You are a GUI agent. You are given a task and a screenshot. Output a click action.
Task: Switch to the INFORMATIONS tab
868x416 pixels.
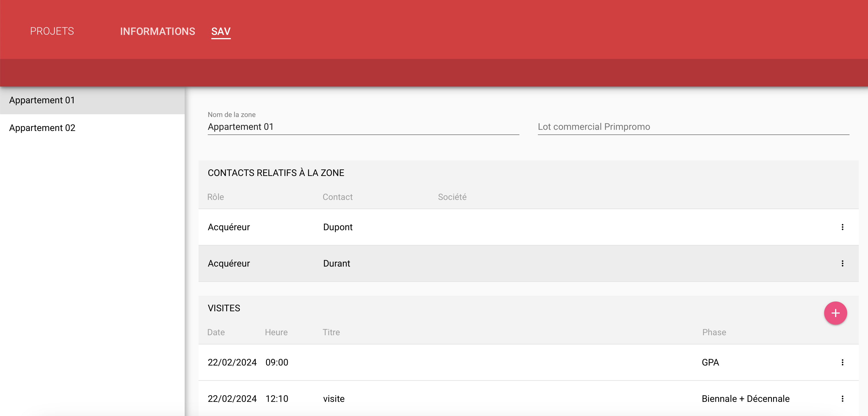(x=157, y=31)
